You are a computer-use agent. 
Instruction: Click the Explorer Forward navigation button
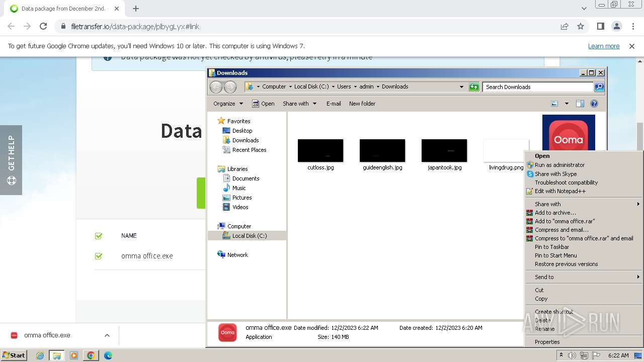230,87
